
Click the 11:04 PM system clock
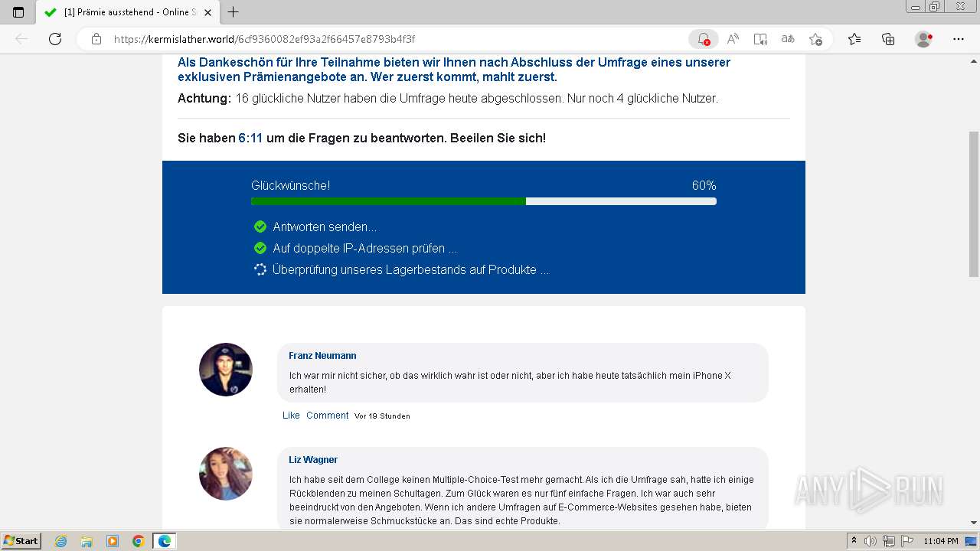click(941, 541)
